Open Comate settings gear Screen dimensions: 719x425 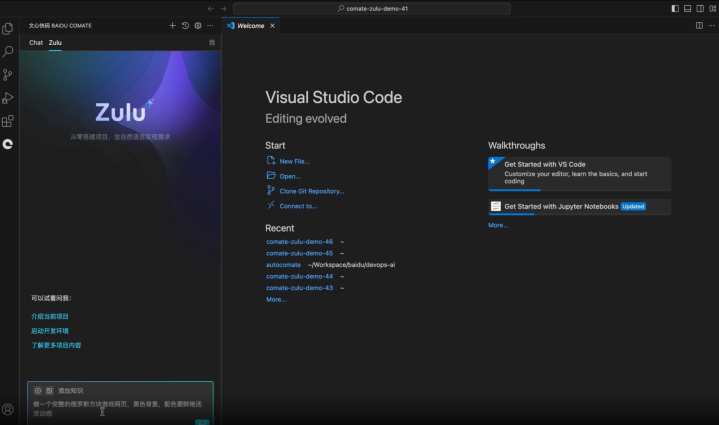coord(198,26)
